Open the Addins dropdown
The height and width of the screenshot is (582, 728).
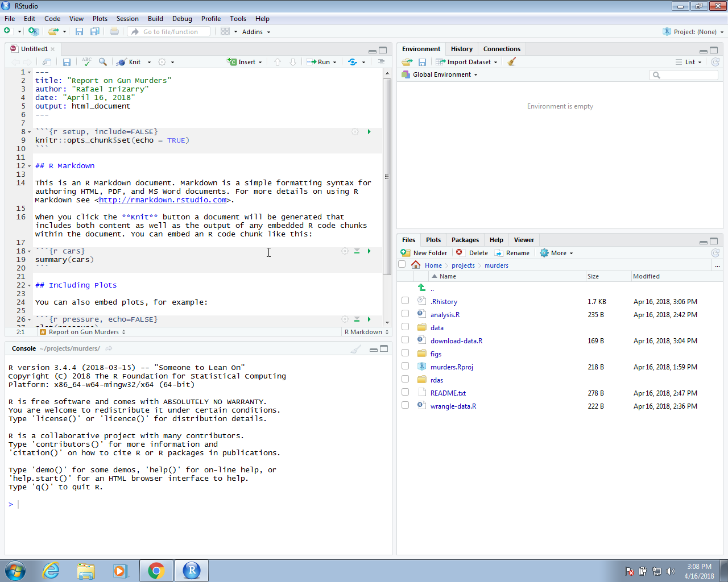(256, 32)
